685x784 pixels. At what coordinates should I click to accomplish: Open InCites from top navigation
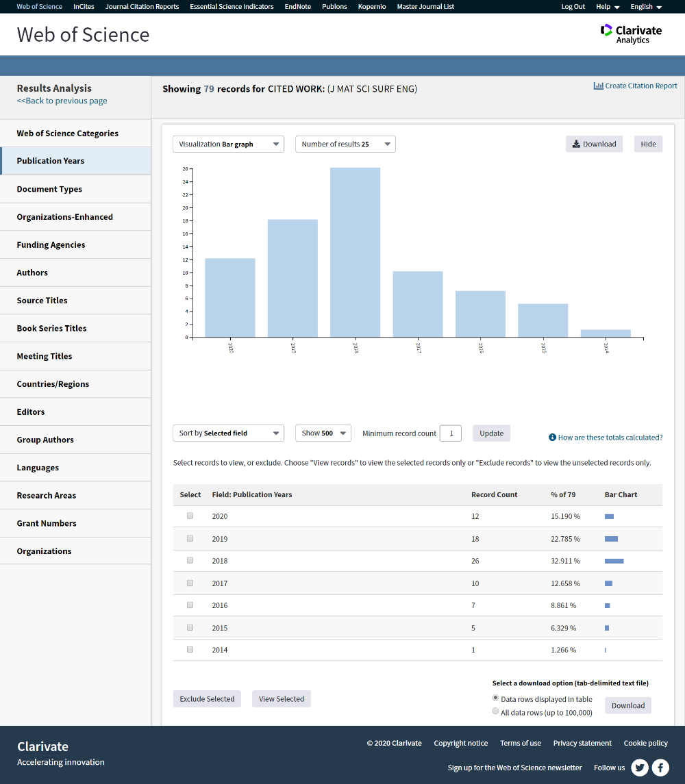pos(84,6)
